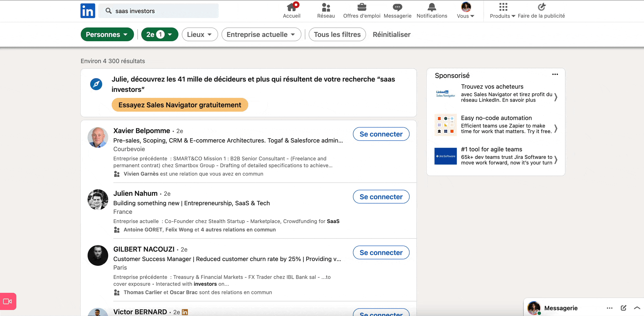Connect with Xavier Belpomme
The image size is (644, 316).
(x=381, y=134)
